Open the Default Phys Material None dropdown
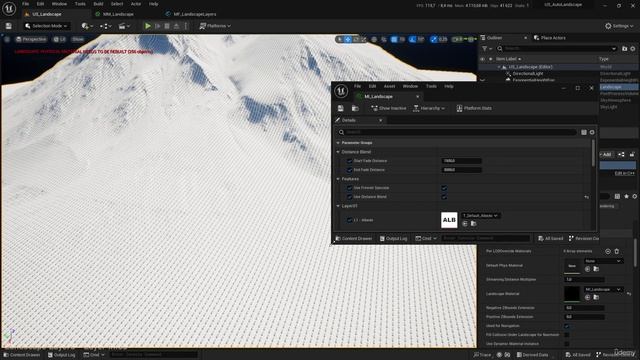640x360 pixels. (603, 261)
